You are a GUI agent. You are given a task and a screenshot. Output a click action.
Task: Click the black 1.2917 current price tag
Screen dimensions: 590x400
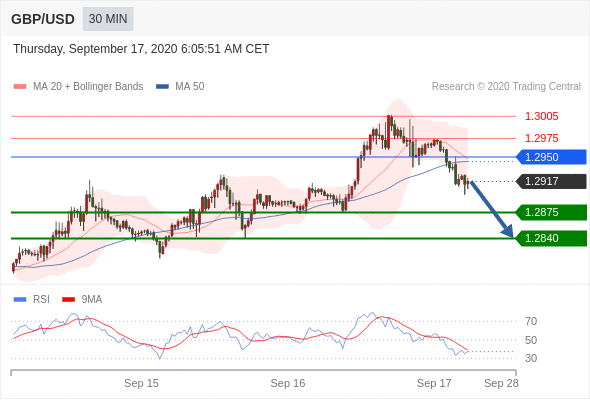pos(551,181)
